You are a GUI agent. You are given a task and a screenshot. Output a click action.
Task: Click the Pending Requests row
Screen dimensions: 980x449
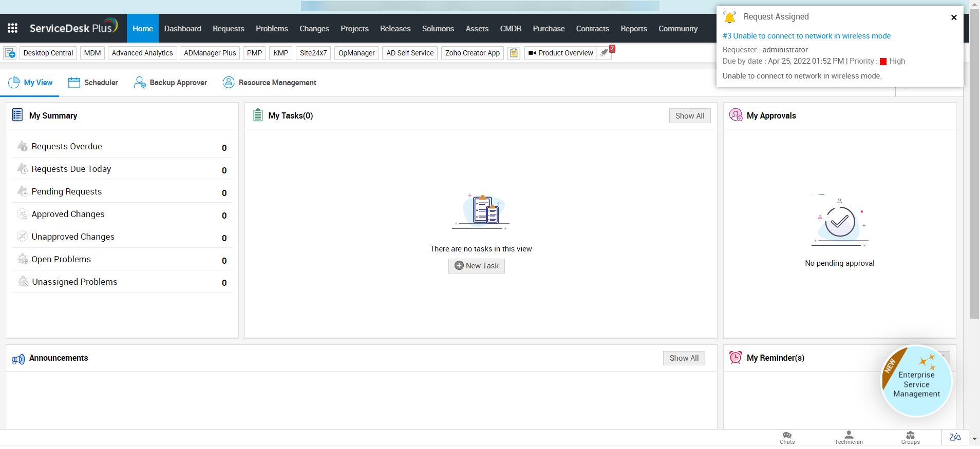tap(122, 192)
